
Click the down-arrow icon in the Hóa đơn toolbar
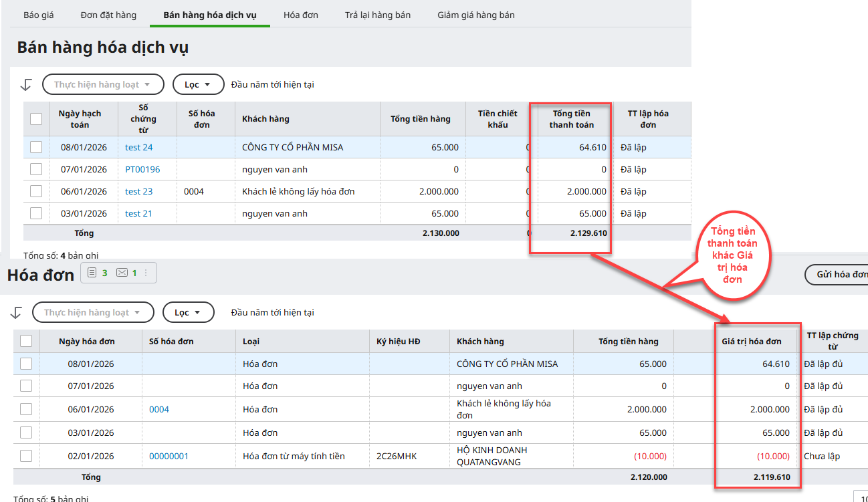[17, 313]
